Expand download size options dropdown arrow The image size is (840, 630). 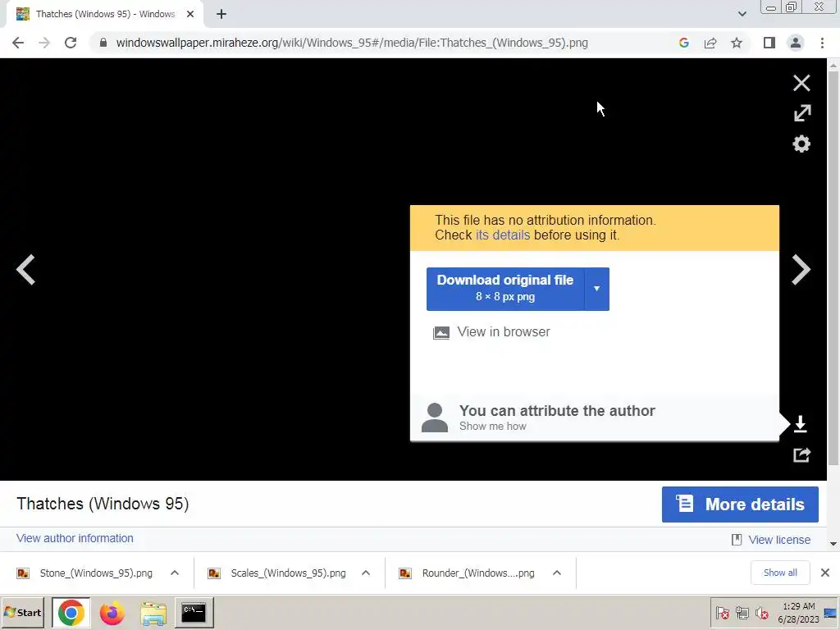[x=597, y=289]
